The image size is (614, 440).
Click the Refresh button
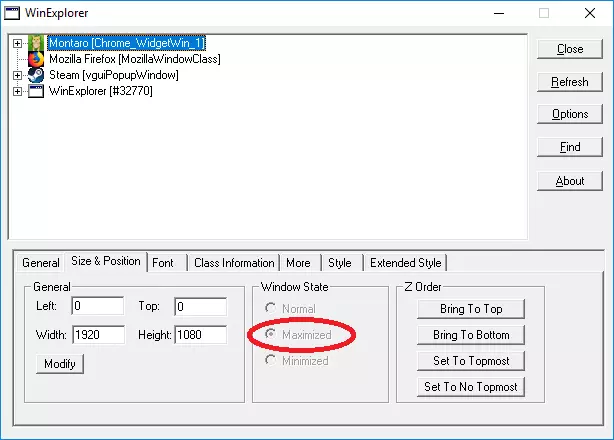tap(570, 82)
